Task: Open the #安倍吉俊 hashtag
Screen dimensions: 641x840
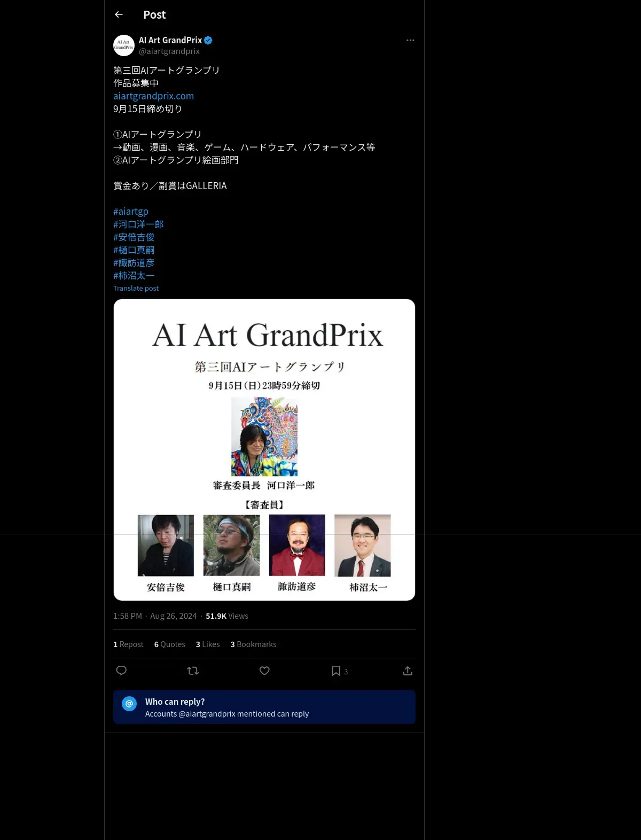Action: click(x=134, y=237)
